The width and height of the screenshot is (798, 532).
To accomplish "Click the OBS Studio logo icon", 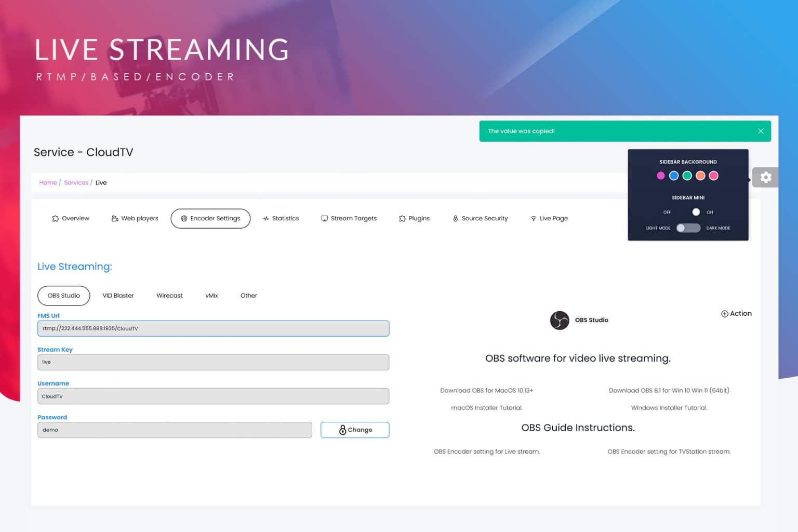I will click(560, 320).
